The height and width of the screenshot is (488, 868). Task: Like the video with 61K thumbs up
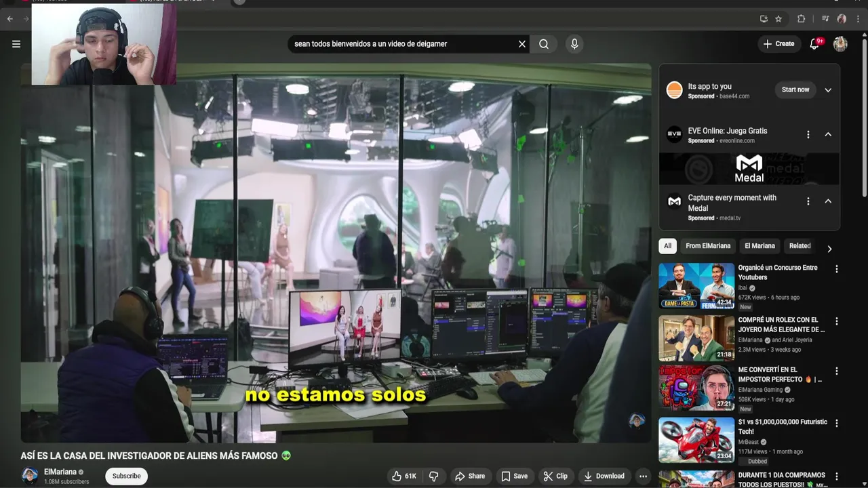coord(404,476)
